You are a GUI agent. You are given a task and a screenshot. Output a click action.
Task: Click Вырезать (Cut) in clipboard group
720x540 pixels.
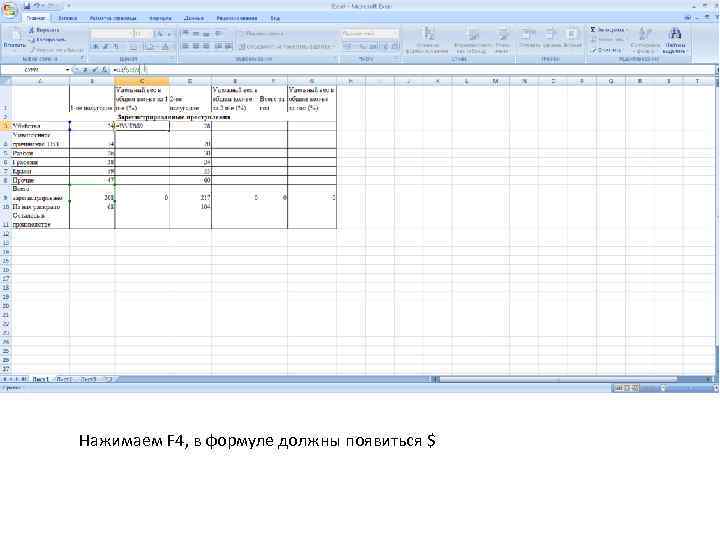pos(45,30)
